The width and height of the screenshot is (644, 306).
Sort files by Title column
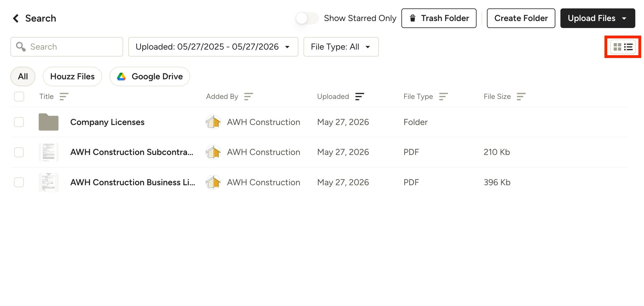tap(64, 97)
